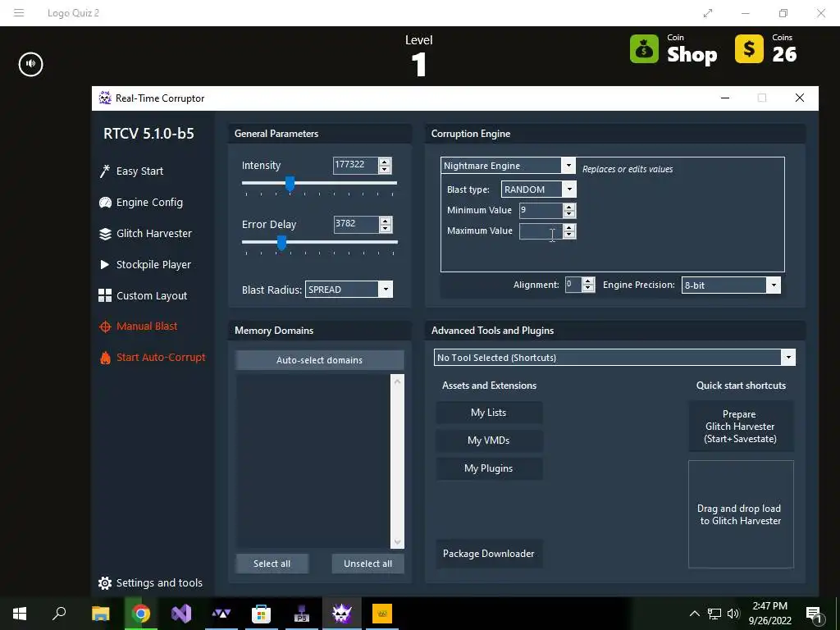Click Unselect all button
Viewport: 840px width, 630px height.
click(x=368, y=564)
